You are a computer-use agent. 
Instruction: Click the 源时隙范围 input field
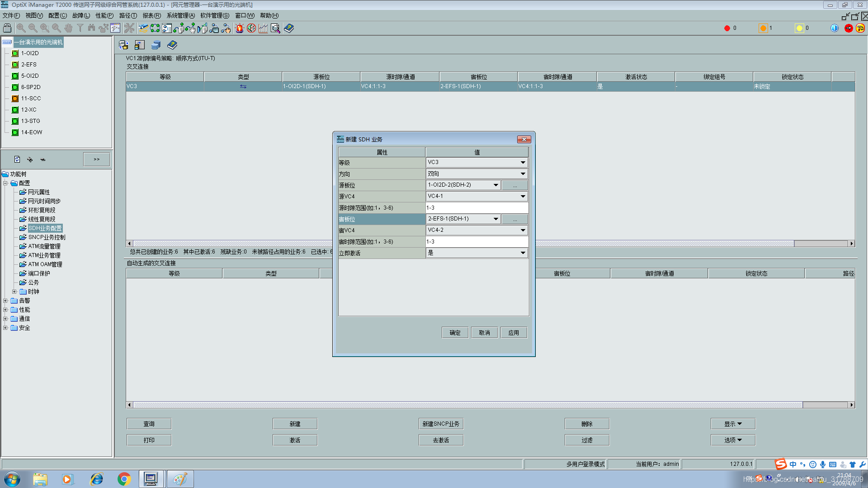pyautogui.click(x=476, y=208)
